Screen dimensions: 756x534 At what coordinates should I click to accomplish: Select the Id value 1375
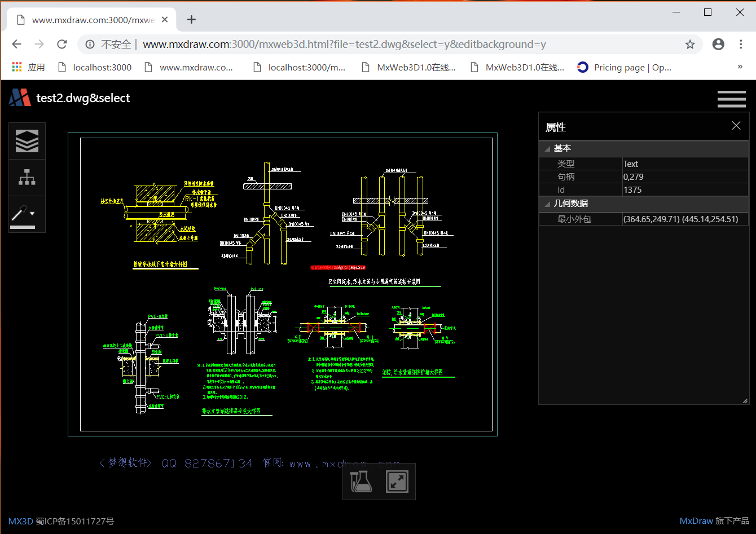point(685,189)
